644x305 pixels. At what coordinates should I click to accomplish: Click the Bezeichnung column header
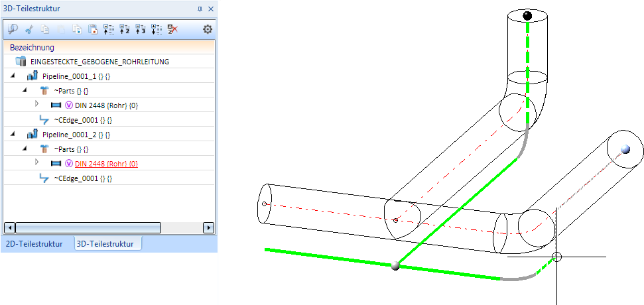click(109, 47)
